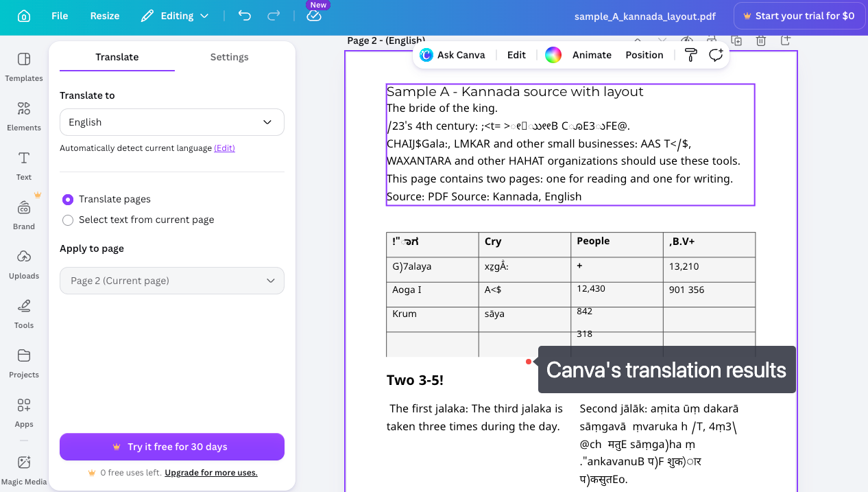Click Animate in floating toolbar
The height and width of the screenshot is (492, 868).
click(x=592, y=55)
